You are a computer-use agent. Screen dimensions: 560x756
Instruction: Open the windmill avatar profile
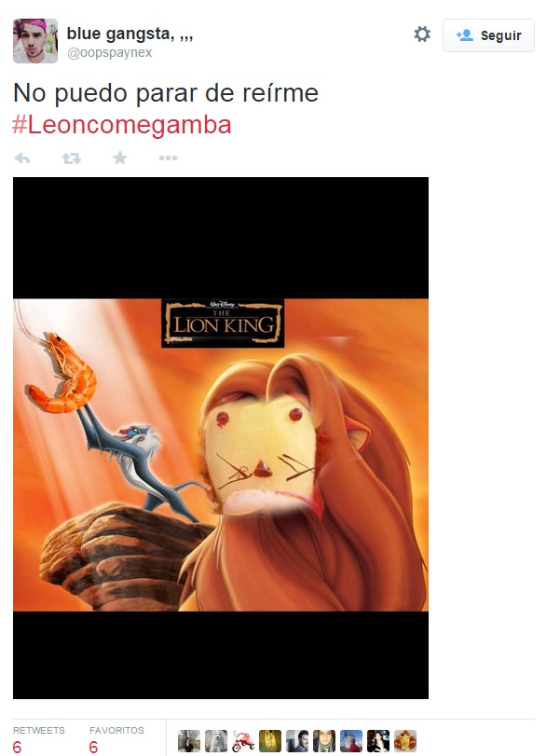pos(351,740)
